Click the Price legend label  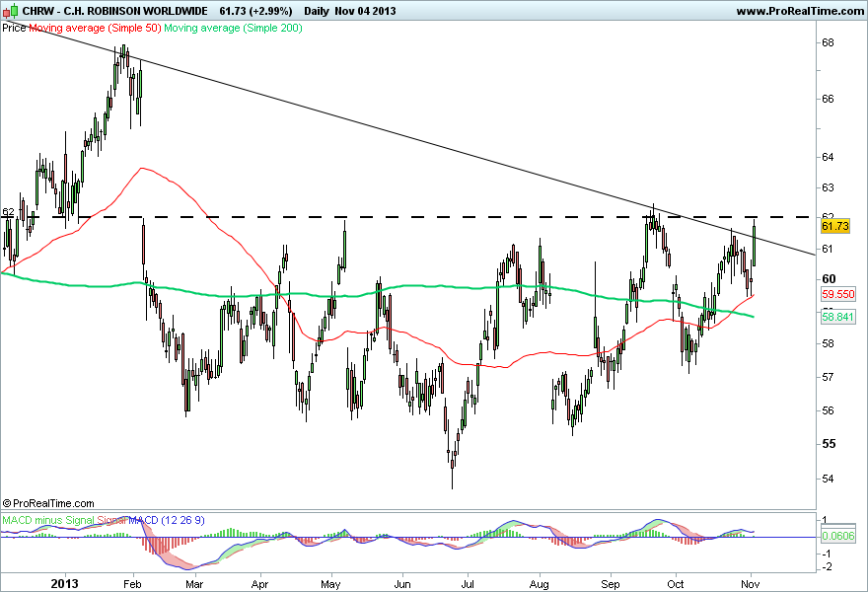click(x=15, y=28)
